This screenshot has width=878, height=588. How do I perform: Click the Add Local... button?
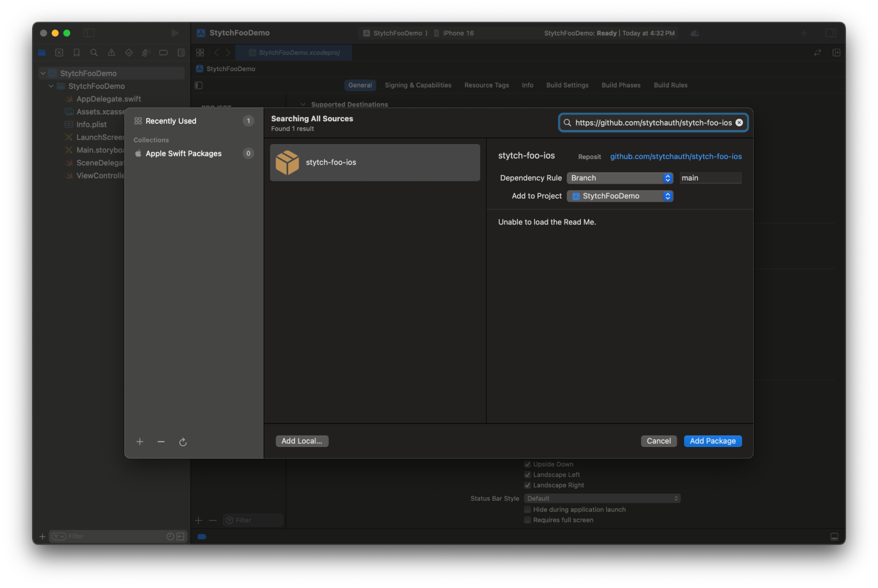pyautogui.click(x=302, y=441)
